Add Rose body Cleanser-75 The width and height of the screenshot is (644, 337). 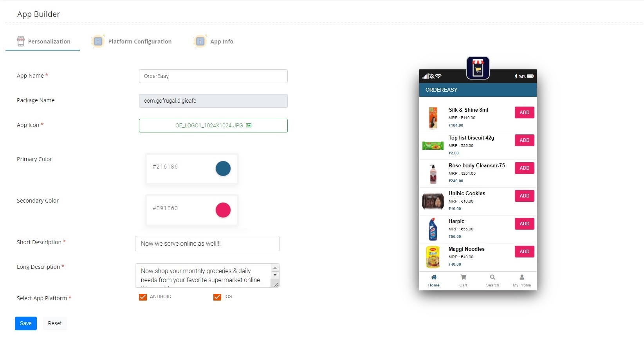(525, 168)
